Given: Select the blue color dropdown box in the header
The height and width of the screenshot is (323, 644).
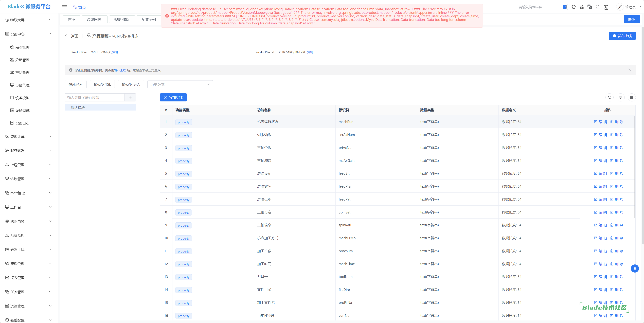Looking at the screenshot, I should pyautogui.click(x=565, y=7).
